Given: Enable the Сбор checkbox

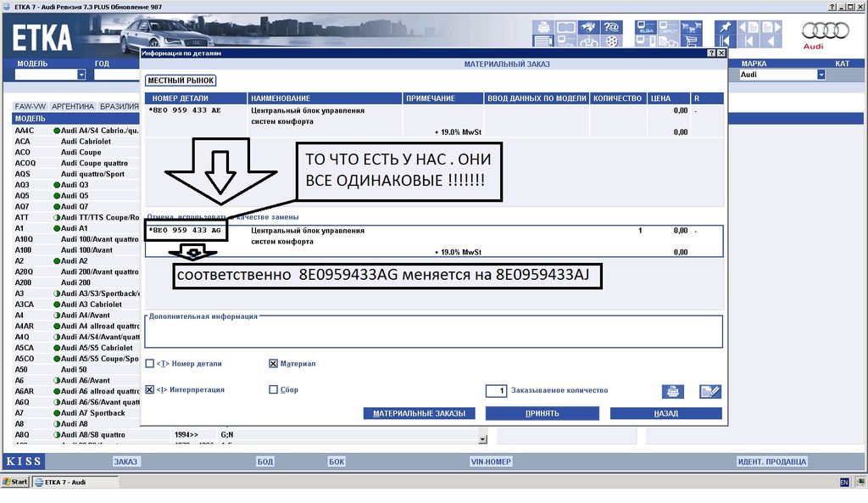Looking at the screenshot, I should click(x=274, y=390).
